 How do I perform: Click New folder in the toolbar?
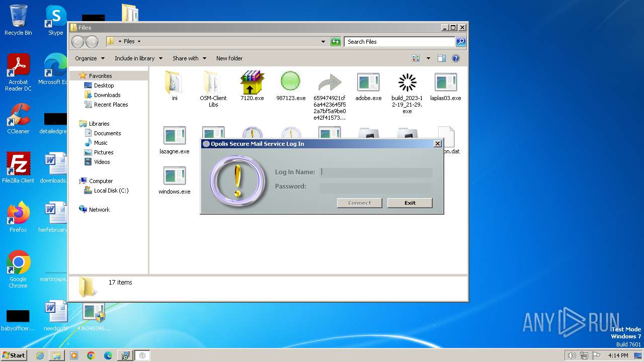229,58
